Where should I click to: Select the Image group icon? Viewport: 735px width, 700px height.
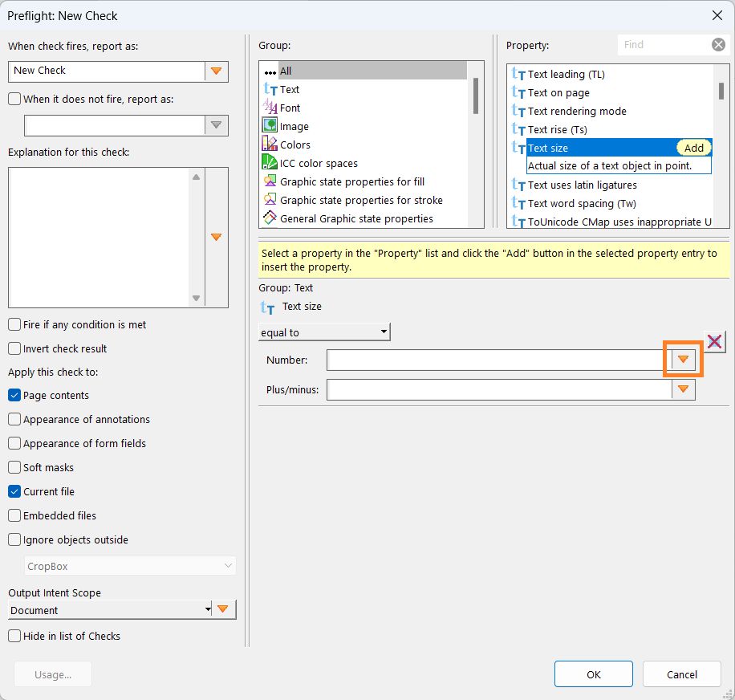coord(270,125)
